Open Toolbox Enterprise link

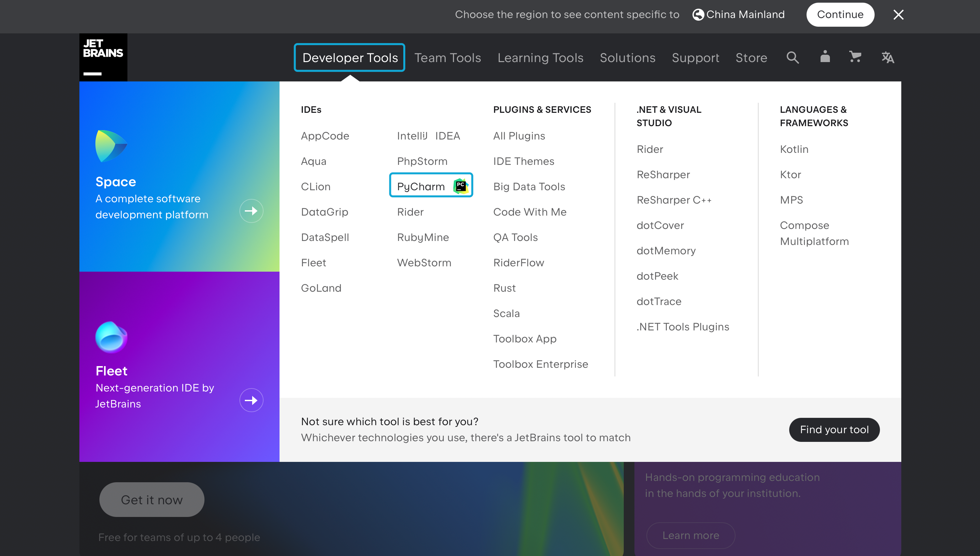[540, 364]
